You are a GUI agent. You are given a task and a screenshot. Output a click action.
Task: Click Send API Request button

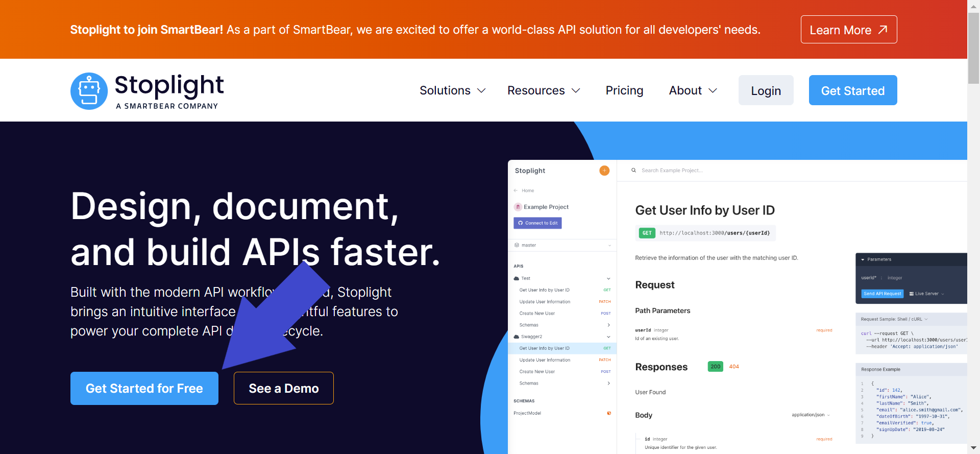point(882,294)
